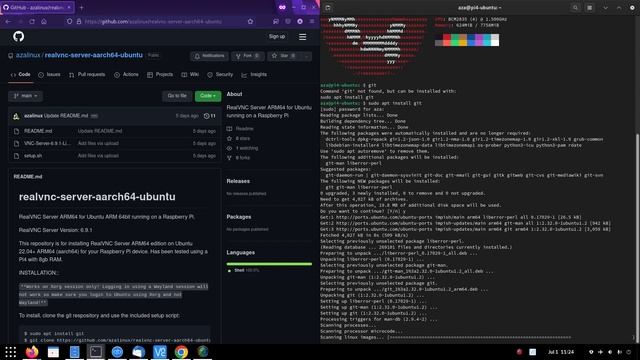Bookmark this page with the star icon

point(250,21)
